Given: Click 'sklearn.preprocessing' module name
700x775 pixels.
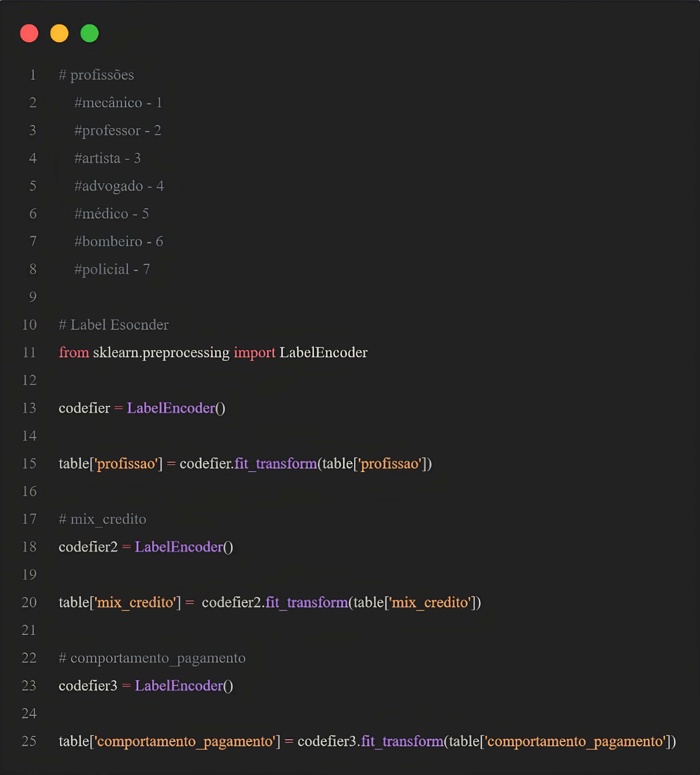Looking at the screenshot, I should 161,353.
